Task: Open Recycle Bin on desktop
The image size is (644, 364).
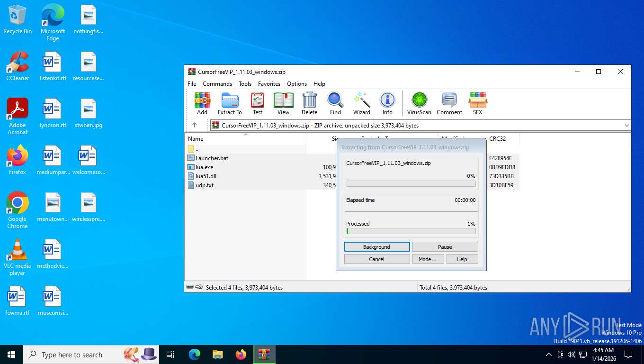Action: pos(18,20)
